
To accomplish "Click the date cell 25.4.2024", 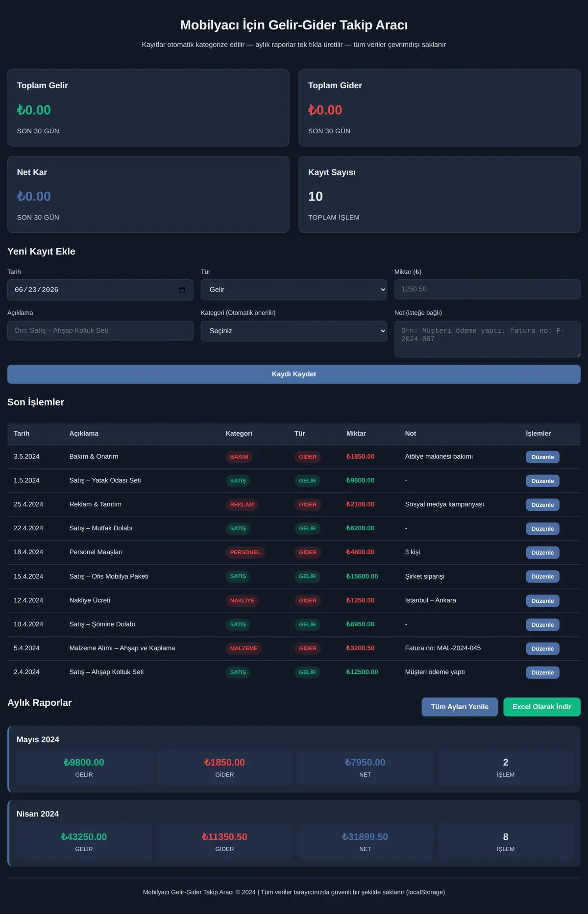I will click(28, 504).
